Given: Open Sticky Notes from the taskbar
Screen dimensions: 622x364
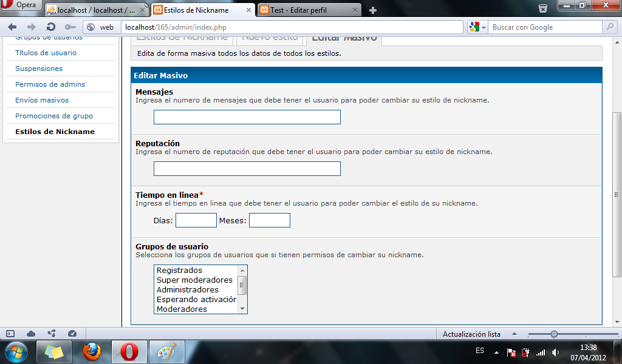Looking at the screenshot, I should click(53, 352).
